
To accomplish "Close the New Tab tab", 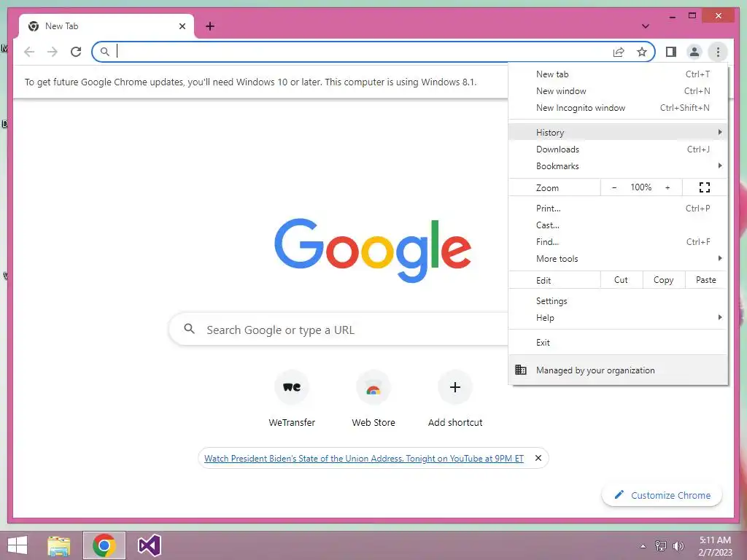I will click(182, 26).
